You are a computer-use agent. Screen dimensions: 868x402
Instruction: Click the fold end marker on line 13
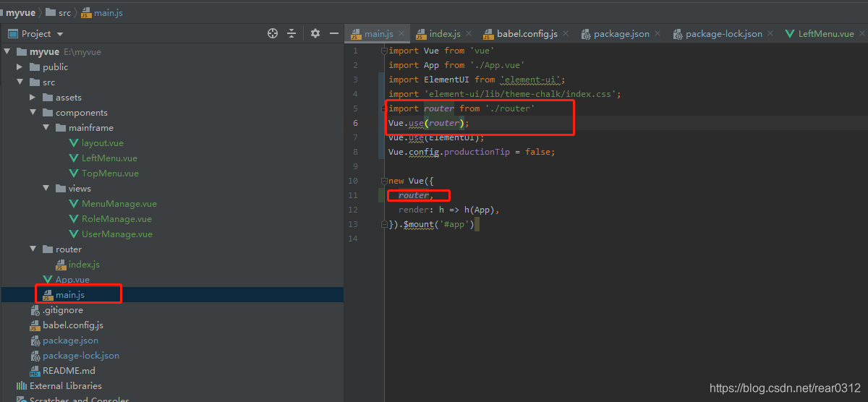(384, 224)
